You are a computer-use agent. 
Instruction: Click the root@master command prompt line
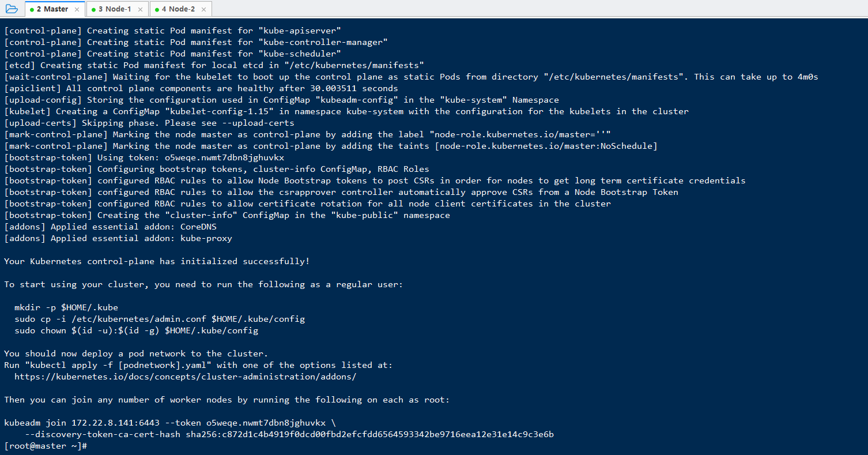[46, 446]
